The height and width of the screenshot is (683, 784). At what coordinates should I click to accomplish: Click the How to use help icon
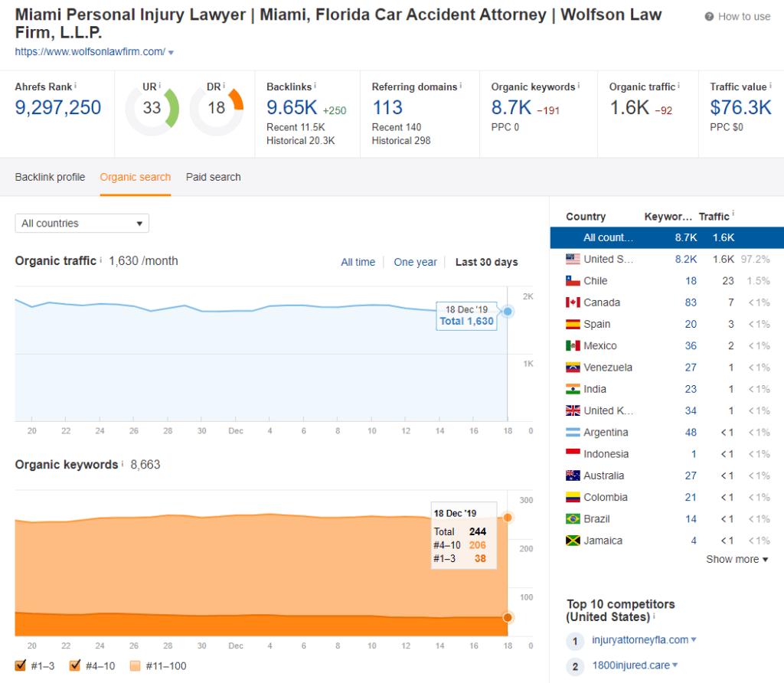point(709,17)
